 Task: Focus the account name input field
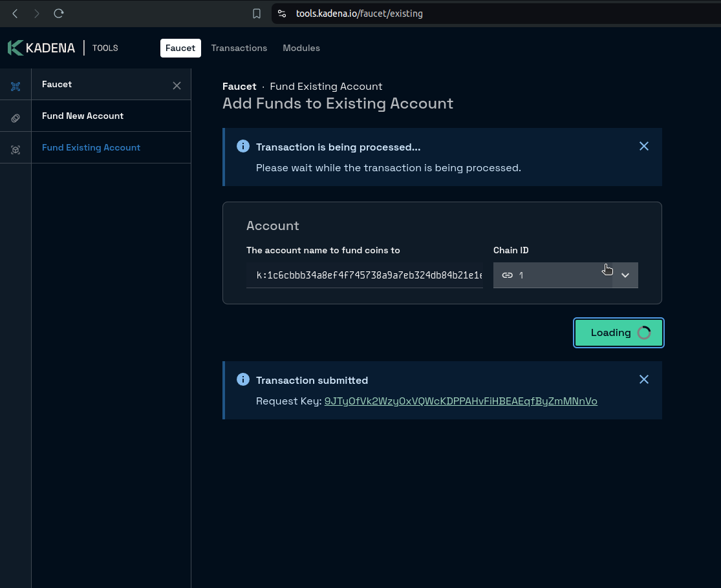click(x=365, y=275)
